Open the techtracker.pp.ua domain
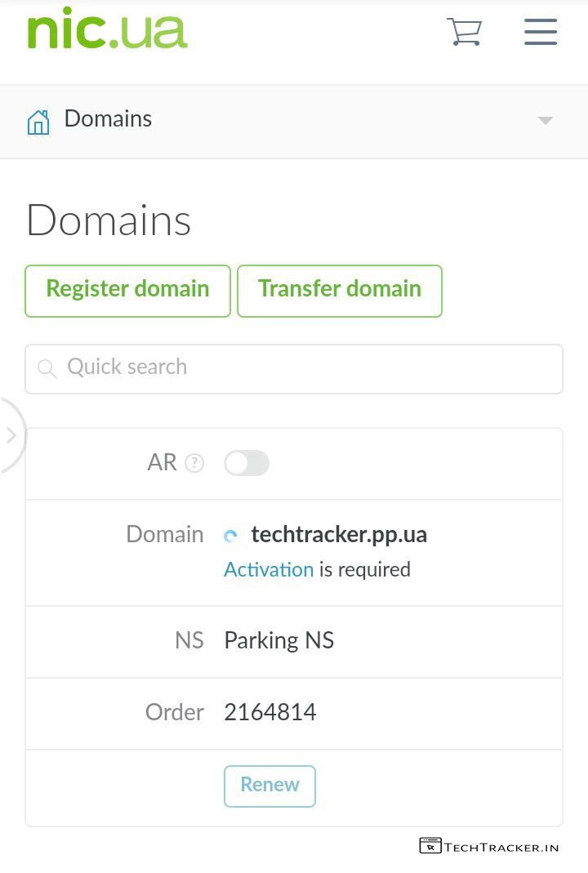Image resolution: width=588 pixels, height=873 pixels. [339, 535]
